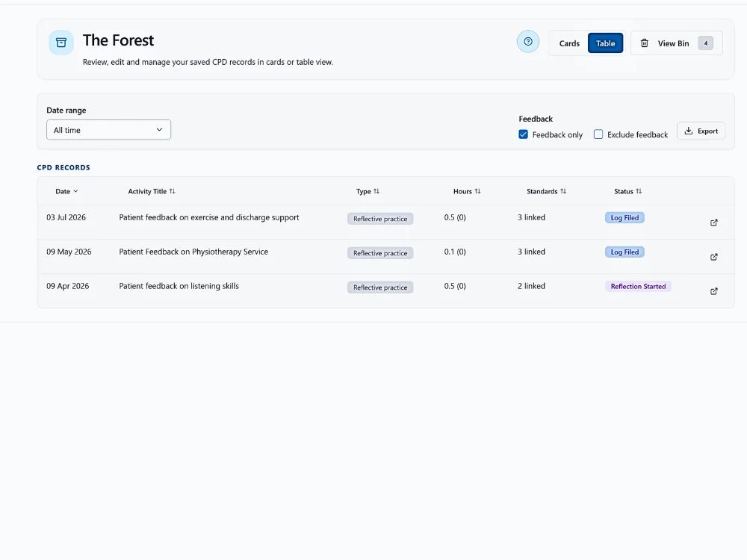747x560 pixels.
Task: Open Patient Feedback on Physiotherapy Service record
Action: pos(193,252)
